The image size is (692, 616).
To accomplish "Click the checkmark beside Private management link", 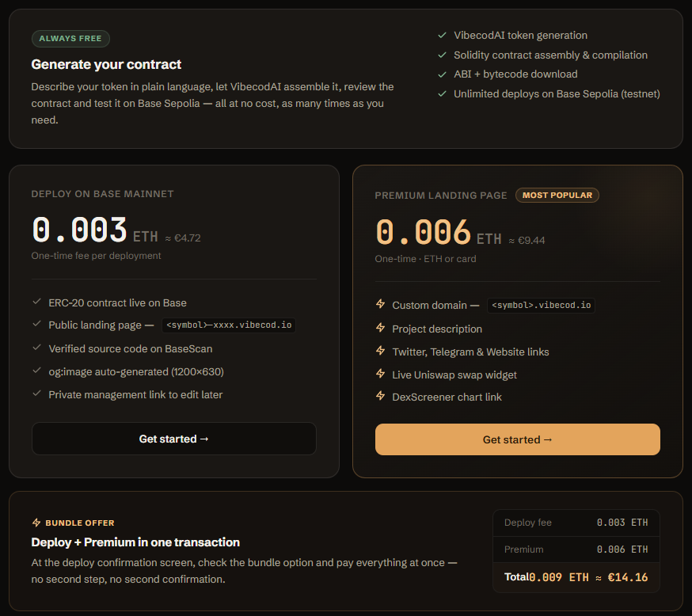I will pos(36,394).
